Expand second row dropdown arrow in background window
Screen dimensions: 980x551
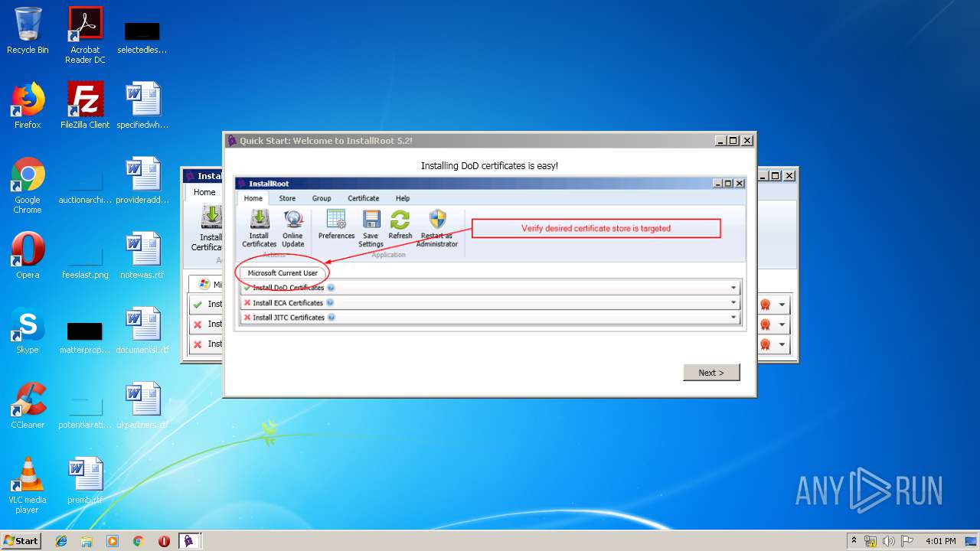[x=782, y=324]
